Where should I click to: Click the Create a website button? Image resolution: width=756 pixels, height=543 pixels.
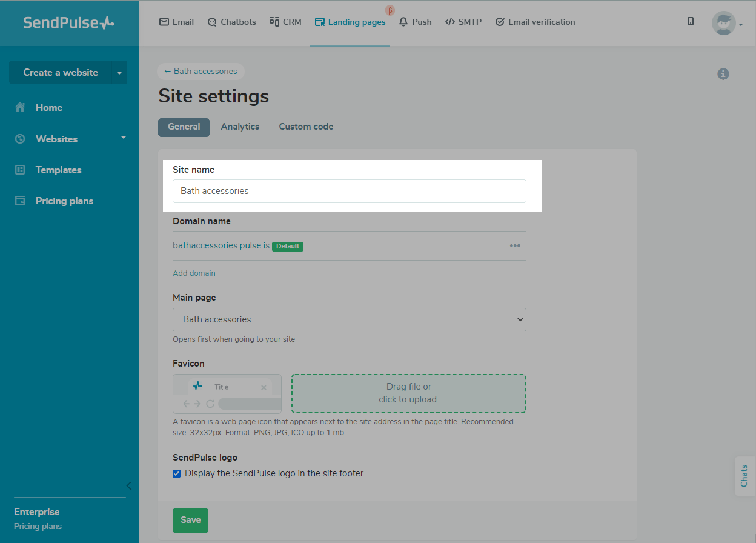click(60, 72)
